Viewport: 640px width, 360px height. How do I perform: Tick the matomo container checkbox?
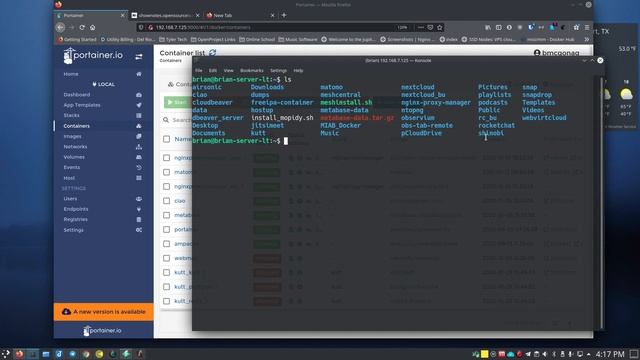pos(167,172)
